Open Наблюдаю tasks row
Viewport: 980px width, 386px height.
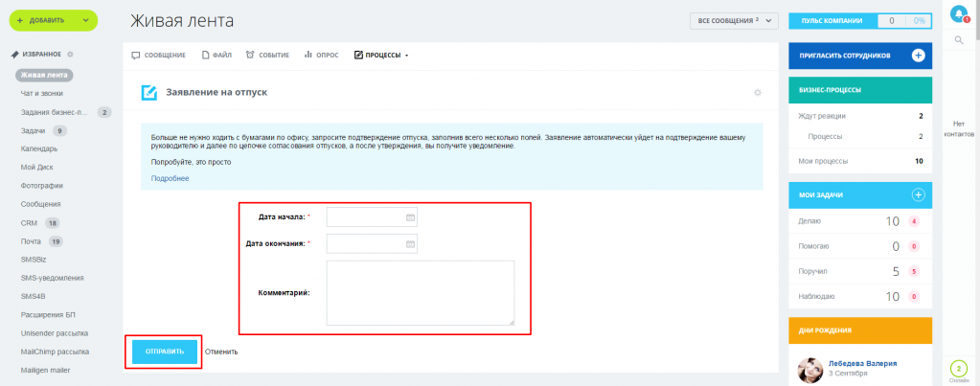[x=860, y=297]
